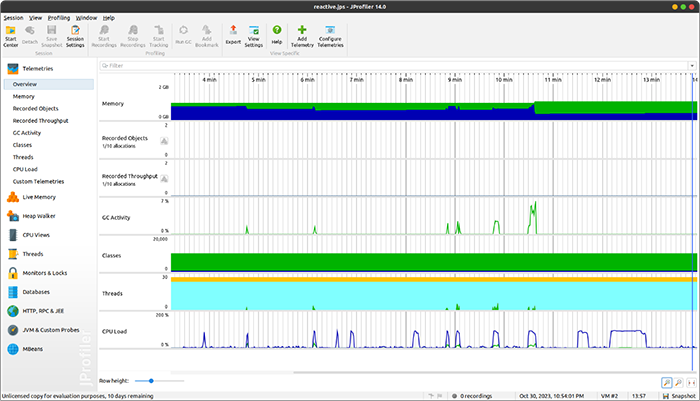Image resolution: width=700 pixels, height=401 pixels.
Task: Open Configure Telemetries
Action: 329,34
